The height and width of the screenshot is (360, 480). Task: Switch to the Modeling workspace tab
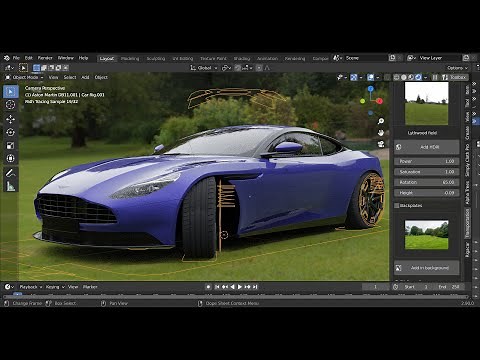tap(130, 59)
